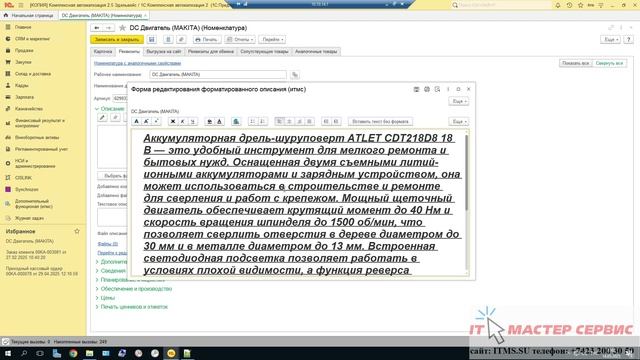Switch to the Карточка tab
Image resolution: width=640 pixels, height=360 pixels.
103,52
